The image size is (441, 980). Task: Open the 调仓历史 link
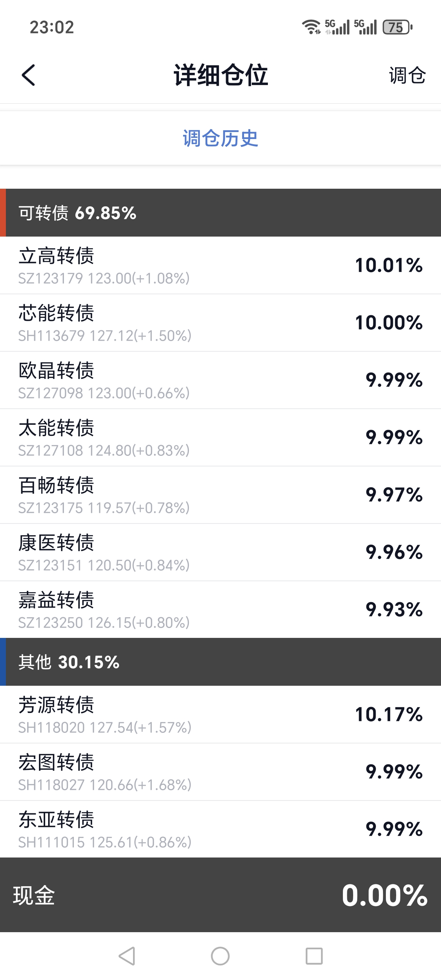[220, 138]
